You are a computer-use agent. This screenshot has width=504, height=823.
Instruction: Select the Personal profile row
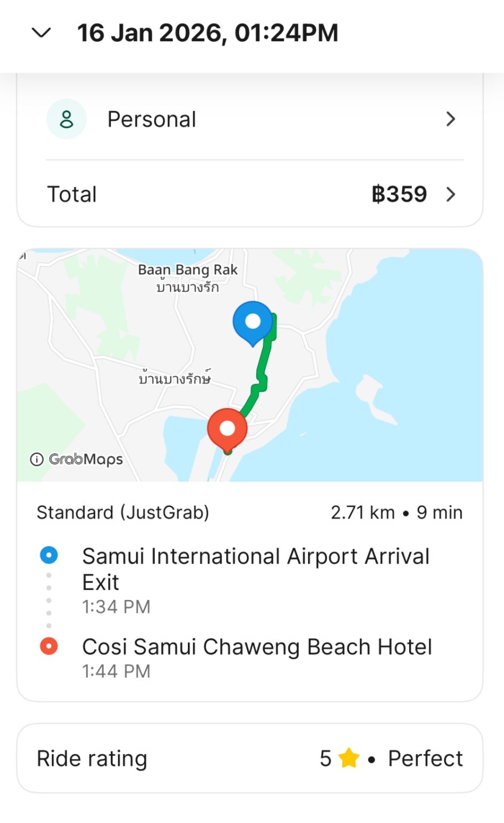pos(250,119)
